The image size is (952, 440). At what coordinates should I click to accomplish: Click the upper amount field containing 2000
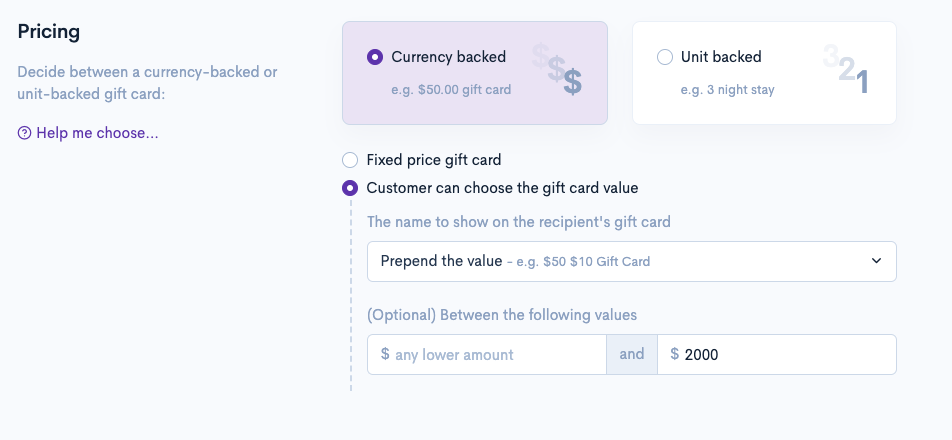click(x=785, y=354)
